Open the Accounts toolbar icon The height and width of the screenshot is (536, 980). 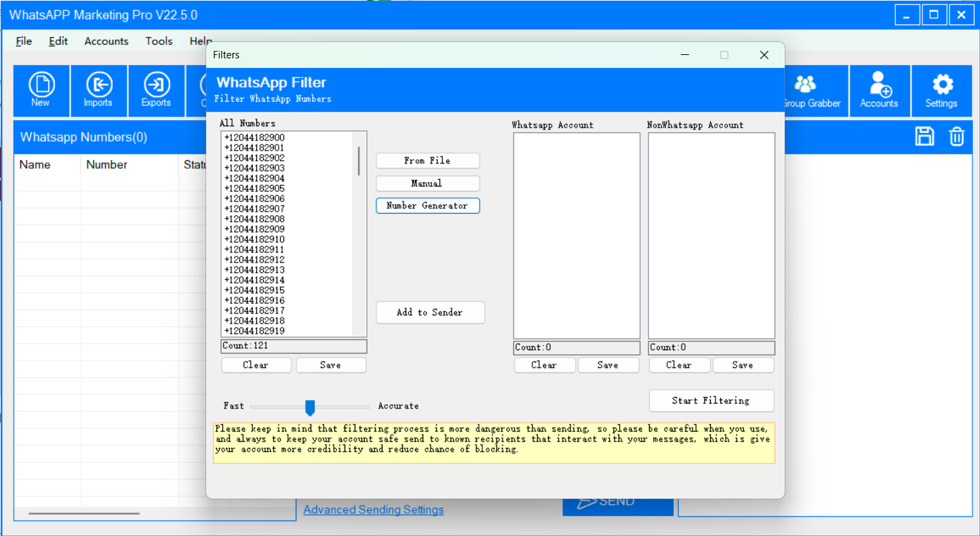(879, 91)
